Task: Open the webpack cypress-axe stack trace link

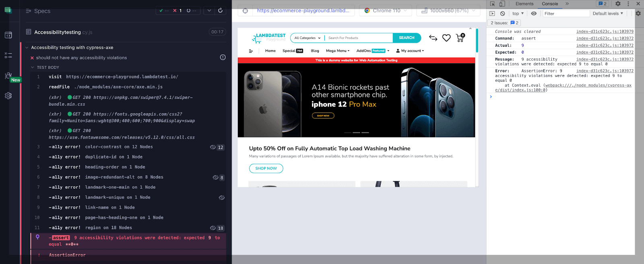Action: click(x=563, y=88)
